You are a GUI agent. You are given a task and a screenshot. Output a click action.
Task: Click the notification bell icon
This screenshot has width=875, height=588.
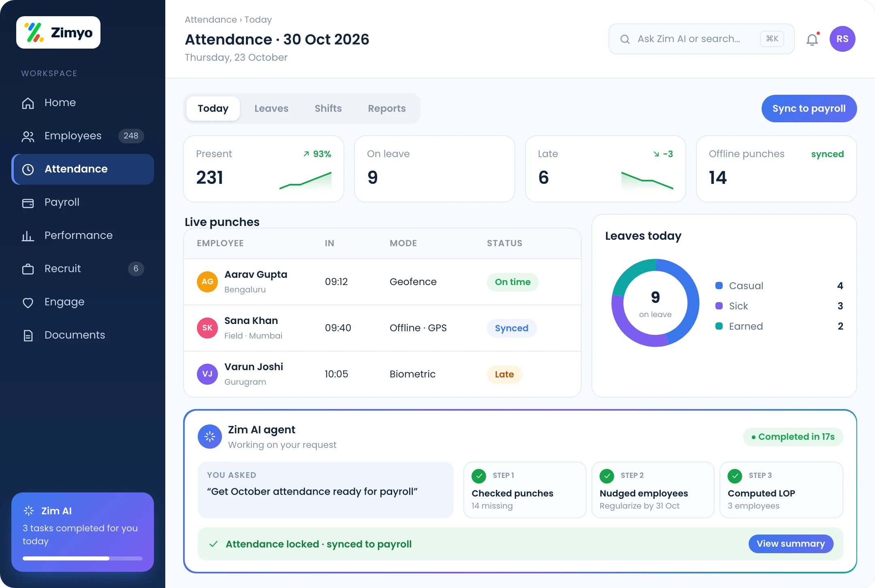click(x=812, y=39)
